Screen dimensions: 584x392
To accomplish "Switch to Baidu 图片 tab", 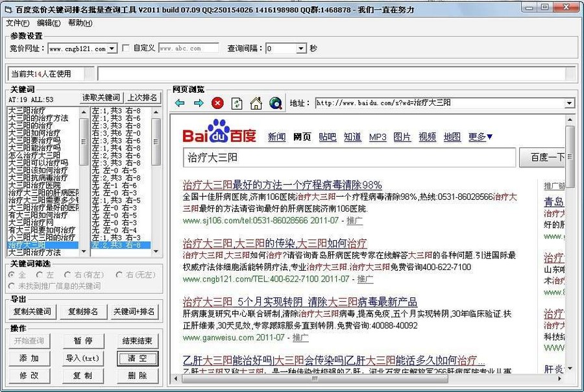I will point(402,137).
